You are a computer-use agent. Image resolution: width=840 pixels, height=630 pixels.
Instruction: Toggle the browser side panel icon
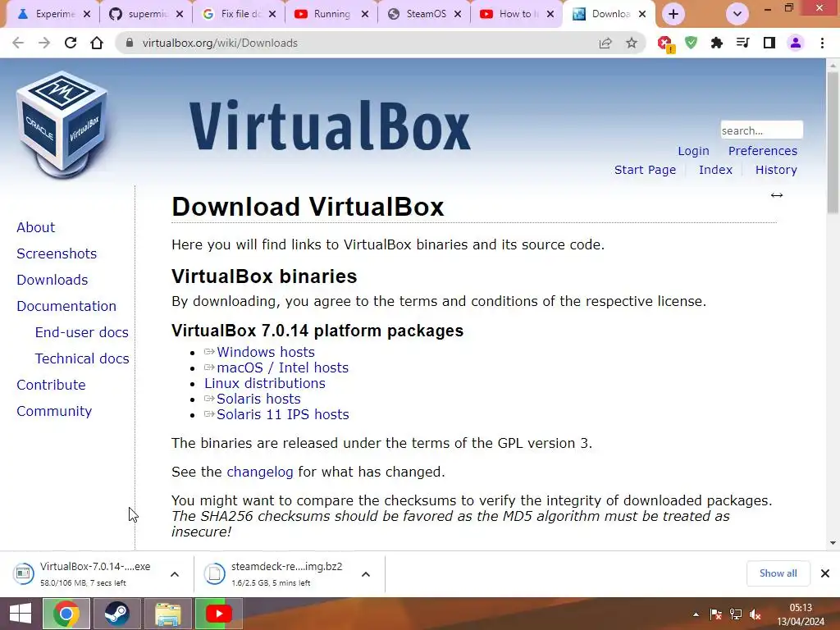pos(769,43)
